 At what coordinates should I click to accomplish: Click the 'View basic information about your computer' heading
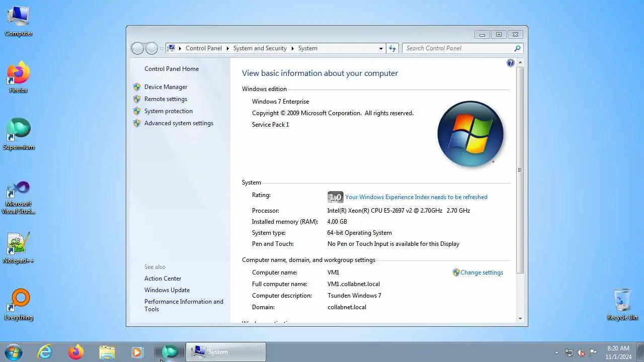pyautogui.click(x=319, y=73)
